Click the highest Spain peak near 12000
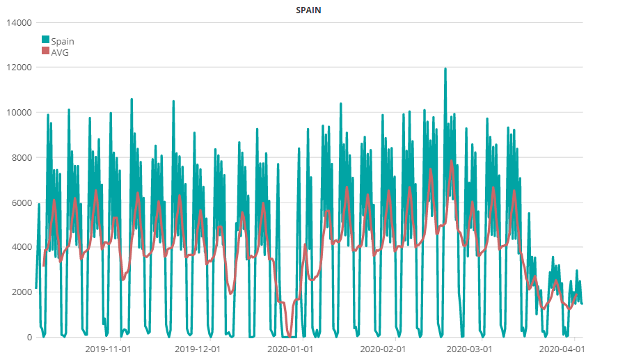Viewport: 618px width, 364px height. coord(445,70)
